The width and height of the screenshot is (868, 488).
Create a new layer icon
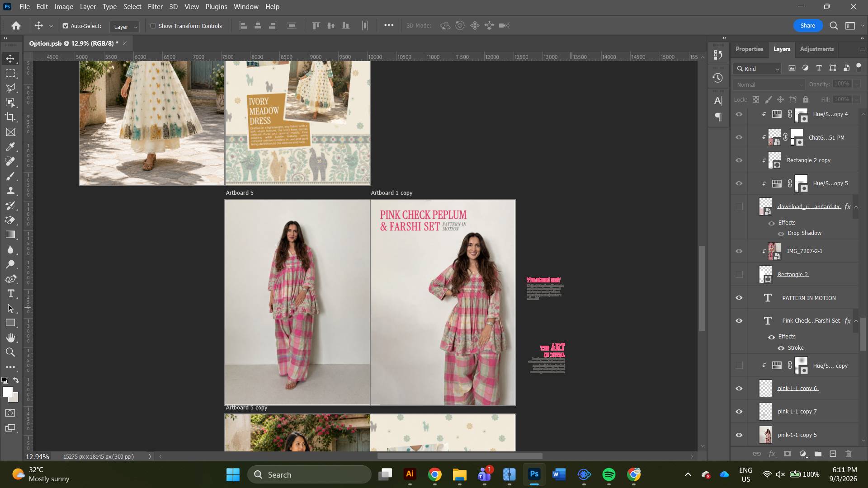833,454
